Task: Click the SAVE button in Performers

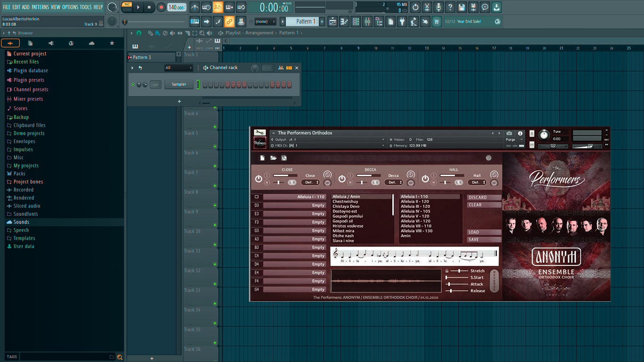Action: point(484,239)
